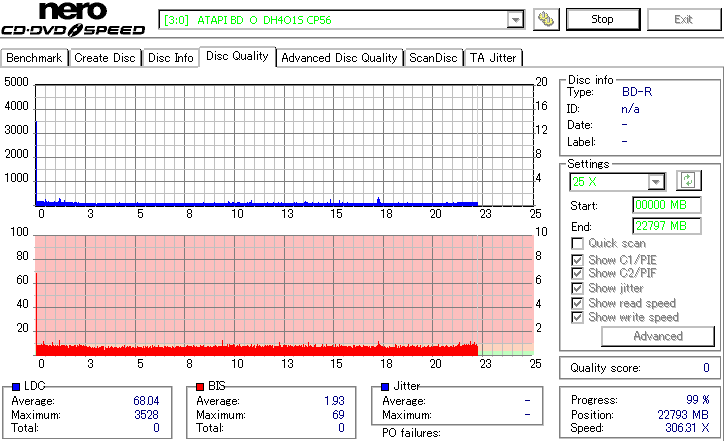This screenshot has width=724, height=441.
Task: Click the Position value 22793 MB
Action: click(683, 415)
